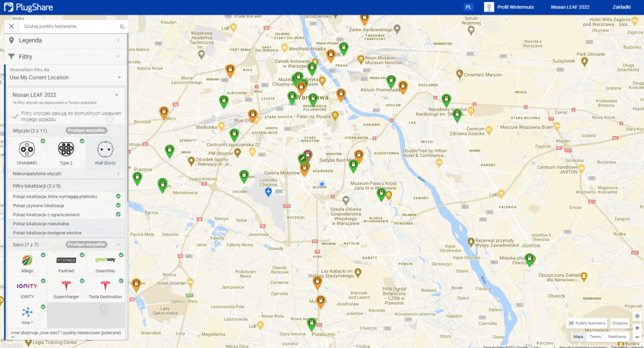Zoom out the map
The height and width of the screenshot is (348, 644).
tap(637, 337)
